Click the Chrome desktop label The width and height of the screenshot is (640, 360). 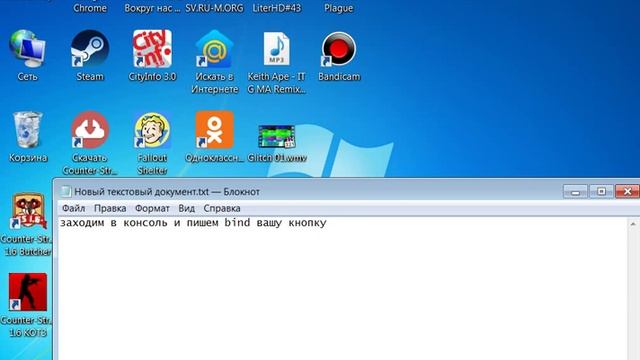pos(90,8)
